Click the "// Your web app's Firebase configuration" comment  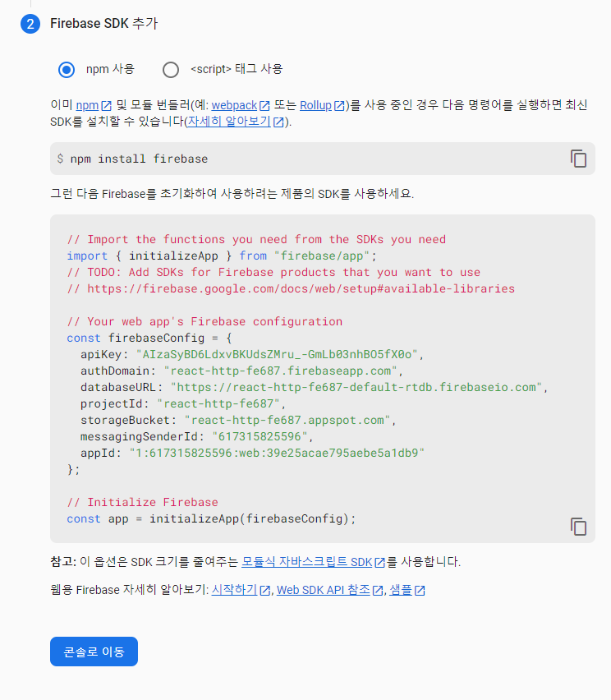click(x=204, y=321)
